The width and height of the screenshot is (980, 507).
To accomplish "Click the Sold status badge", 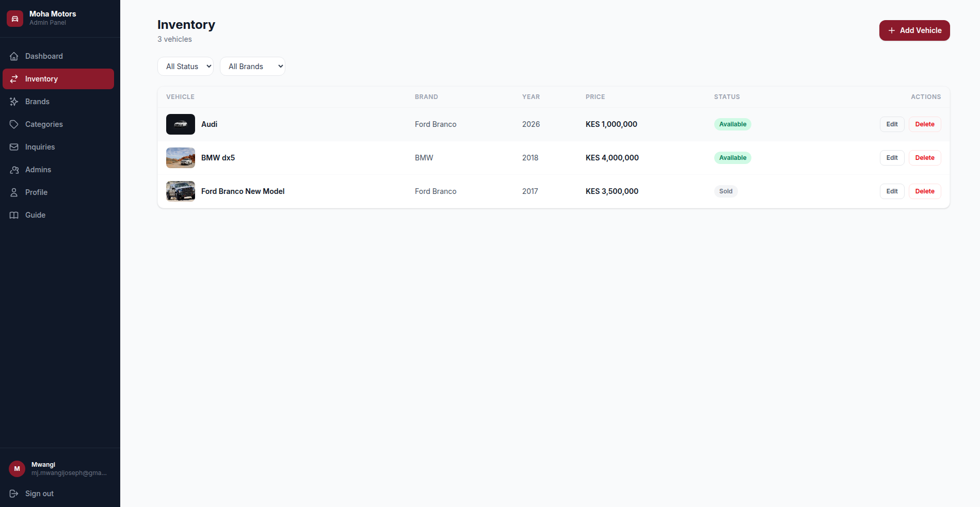I will point(726,191).
